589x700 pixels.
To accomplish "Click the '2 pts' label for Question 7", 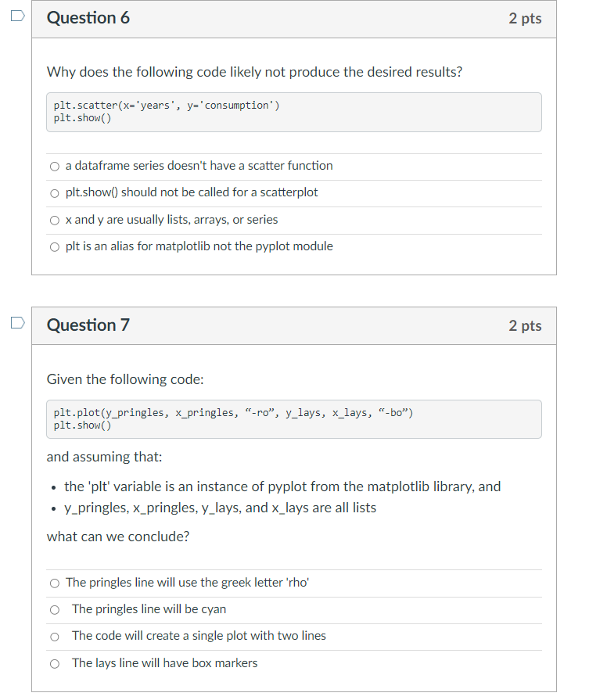I will click(526, 325).
